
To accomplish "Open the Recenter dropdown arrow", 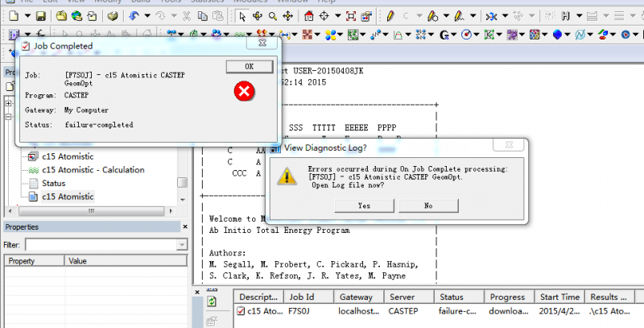I will coord(337,16).
